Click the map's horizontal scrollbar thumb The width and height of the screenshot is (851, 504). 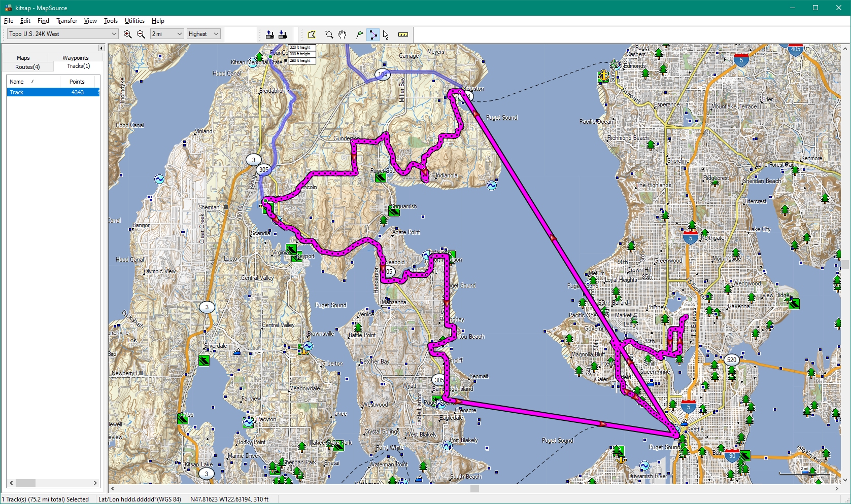(x=474, y=489)
